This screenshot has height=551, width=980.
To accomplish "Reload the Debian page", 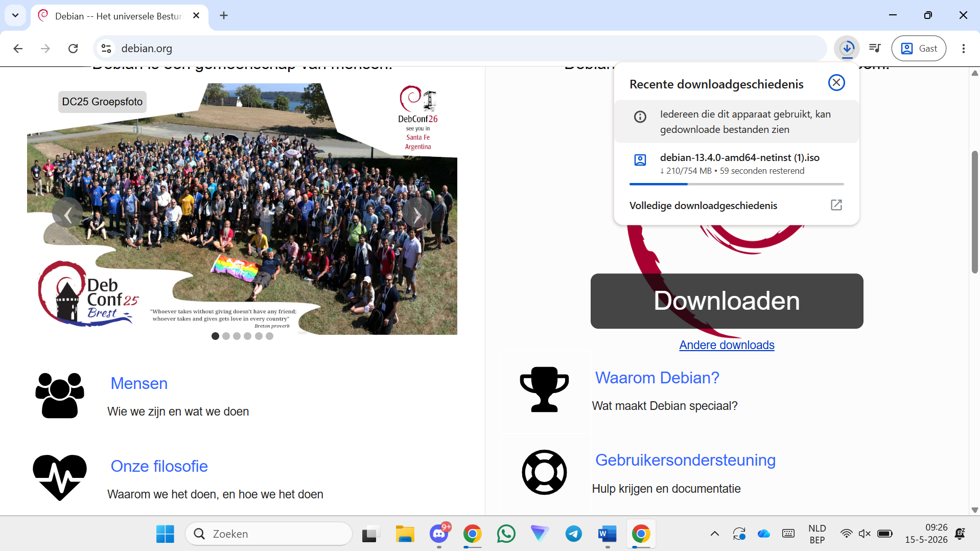I will [73, 49].
